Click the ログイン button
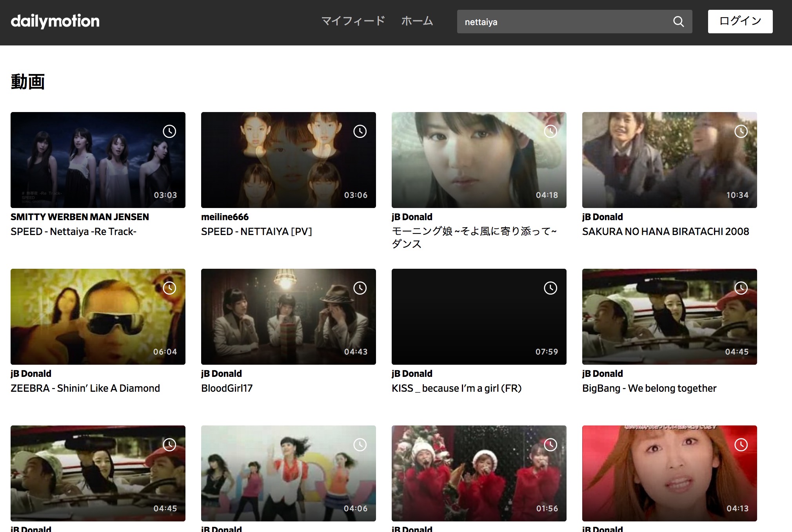This screenshot has height=532, width=792. point(740,22)
